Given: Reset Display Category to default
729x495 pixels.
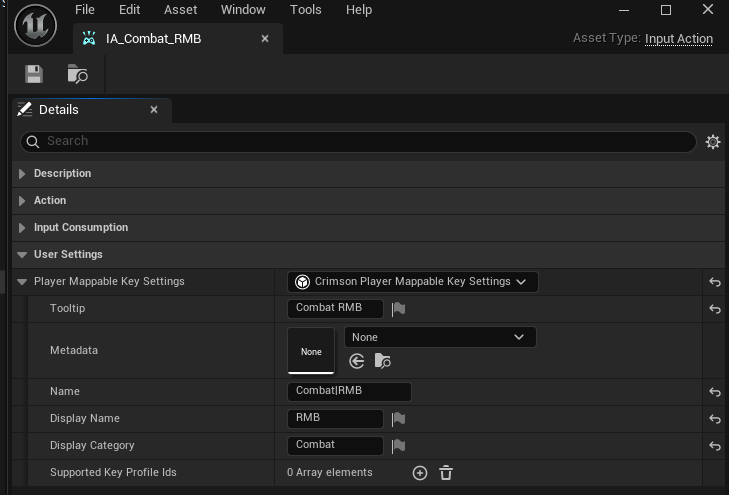Looking at the screenshot, I should [x=715, y=446].
